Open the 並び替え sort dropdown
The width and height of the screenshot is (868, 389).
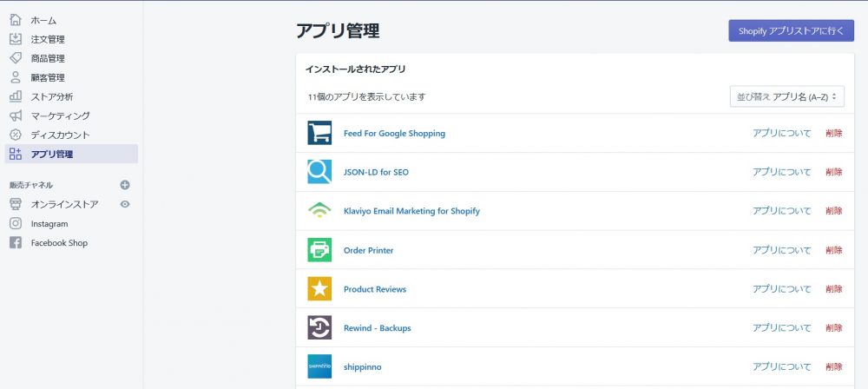(x=787, y=97)
